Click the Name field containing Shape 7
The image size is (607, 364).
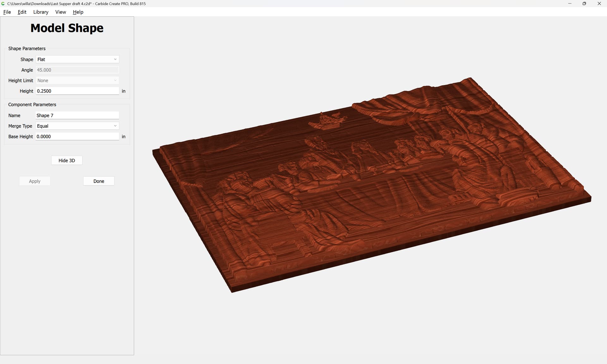pyautogui.click(x=77, y=115)
